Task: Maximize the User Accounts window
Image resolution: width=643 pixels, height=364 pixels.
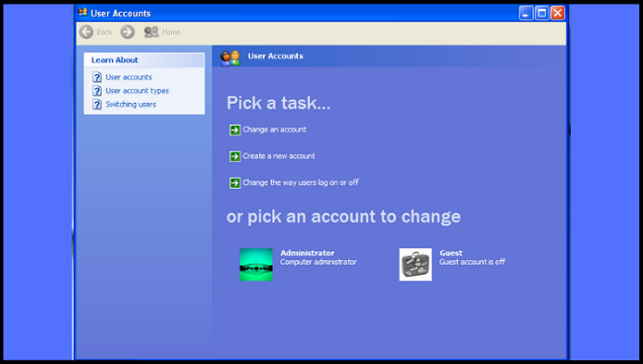Action: pyautogui.click(x=542, y=13)
